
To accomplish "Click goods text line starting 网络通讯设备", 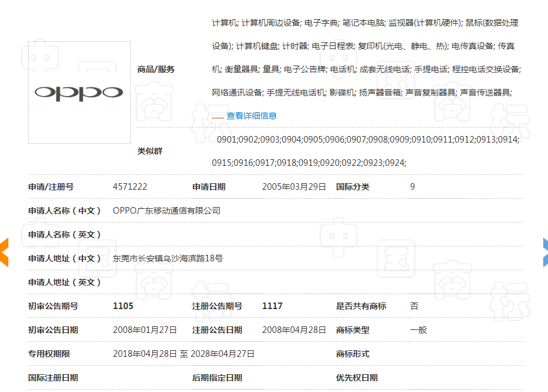I will click(x=362, y=92).
